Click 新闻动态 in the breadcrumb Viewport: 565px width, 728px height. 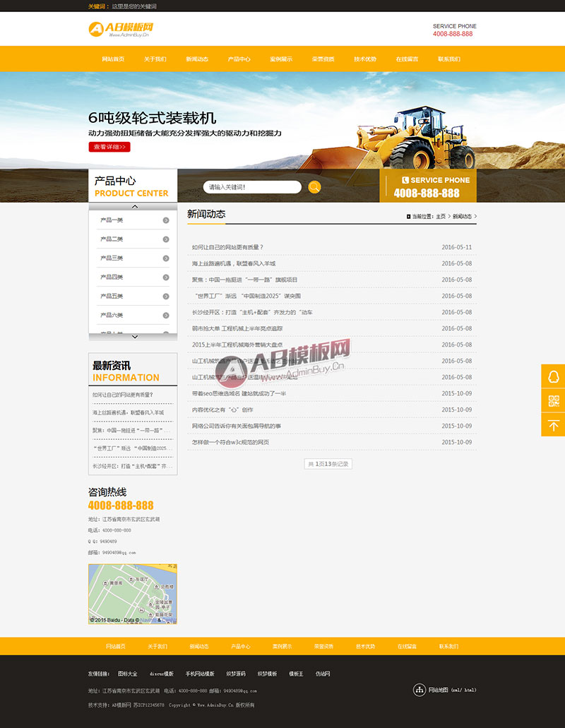click(x=462, y=216)
